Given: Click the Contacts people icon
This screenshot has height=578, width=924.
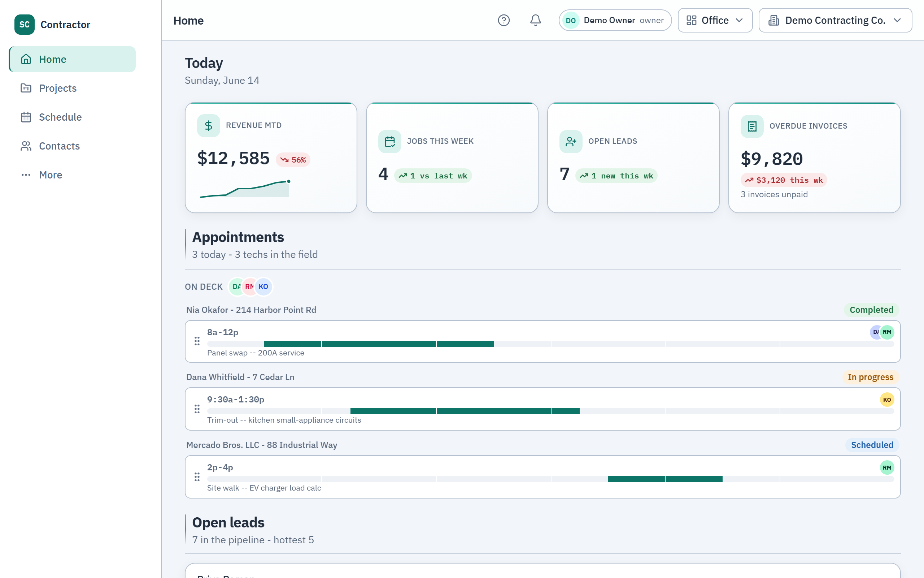Looking at the screenshot, I should click(26, 146).
